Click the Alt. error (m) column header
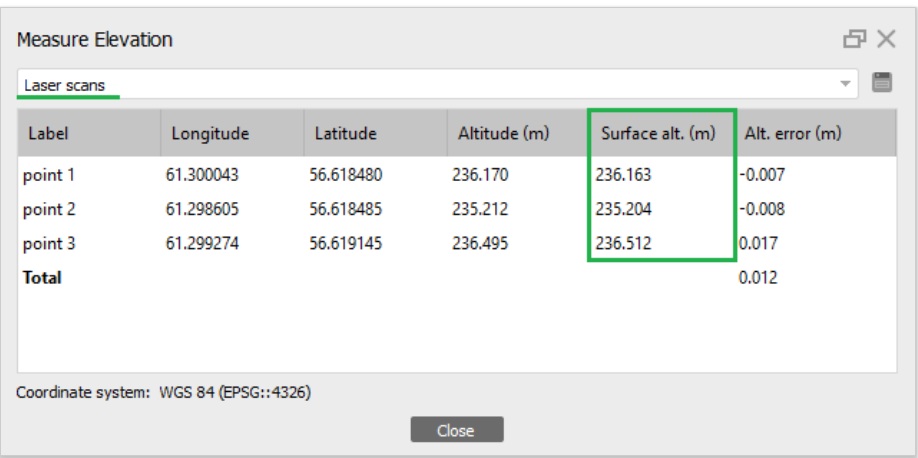918x458 pixels. 793,133
